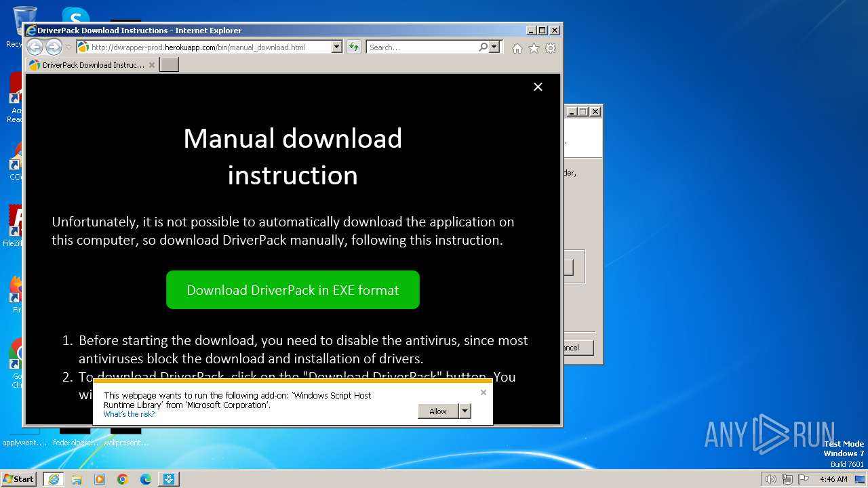Select the DriverPack Download Instructions tab
Viewport: 868px width, 488px height.
[x=92, y=65]
